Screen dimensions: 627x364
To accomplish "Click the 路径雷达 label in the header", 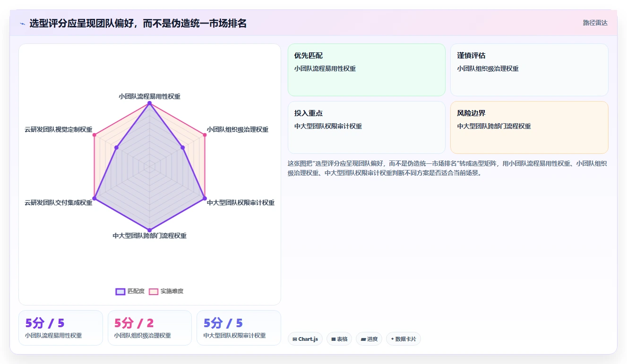I will coord(595,23).
